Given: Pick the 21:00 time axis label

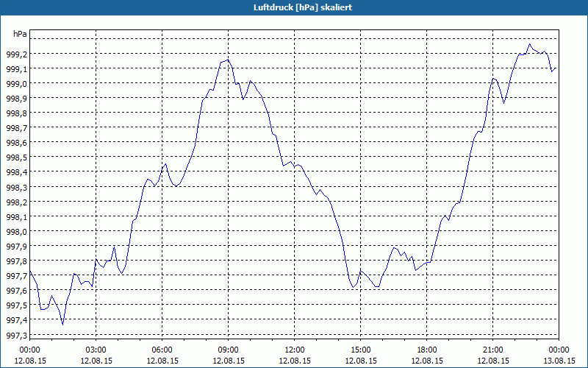Looking at the screenshot, I should point(492,350).
